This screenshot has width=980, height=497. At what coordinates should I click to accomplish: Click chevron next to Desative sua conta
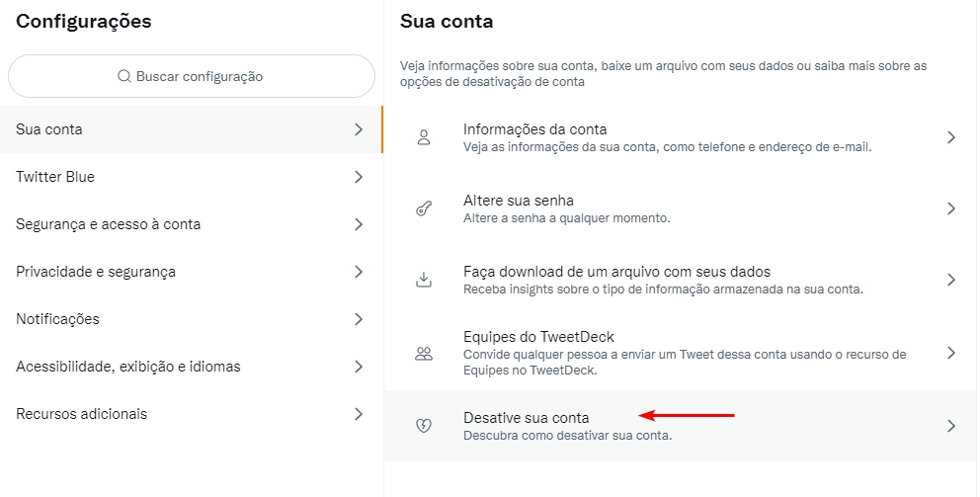point(951,427)
